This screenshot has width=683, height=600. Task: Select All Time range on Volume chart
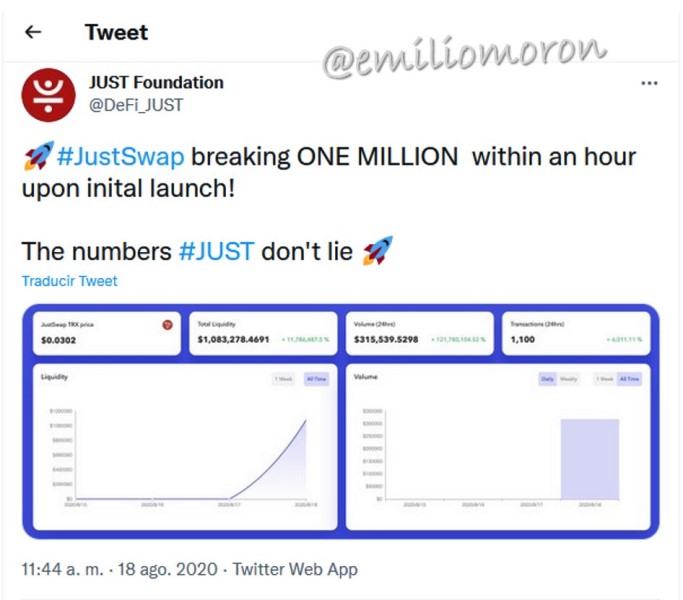(629, 379)
